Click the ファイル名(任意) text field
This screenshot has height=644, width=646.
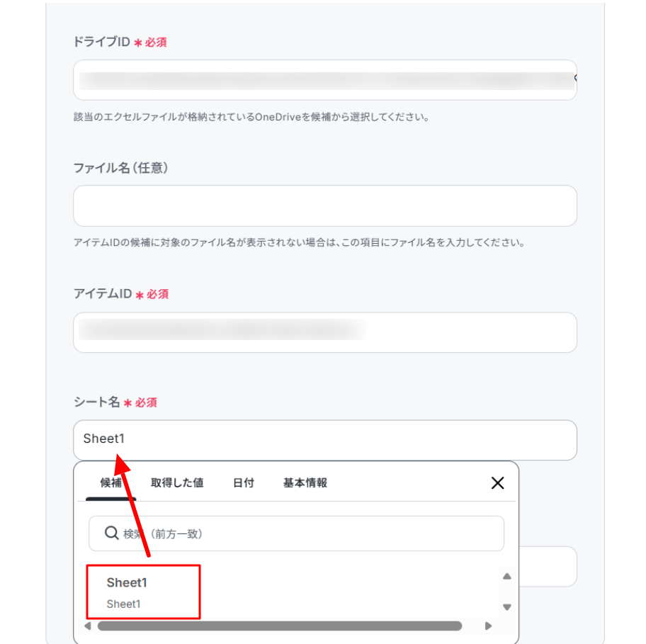[324, 205]
